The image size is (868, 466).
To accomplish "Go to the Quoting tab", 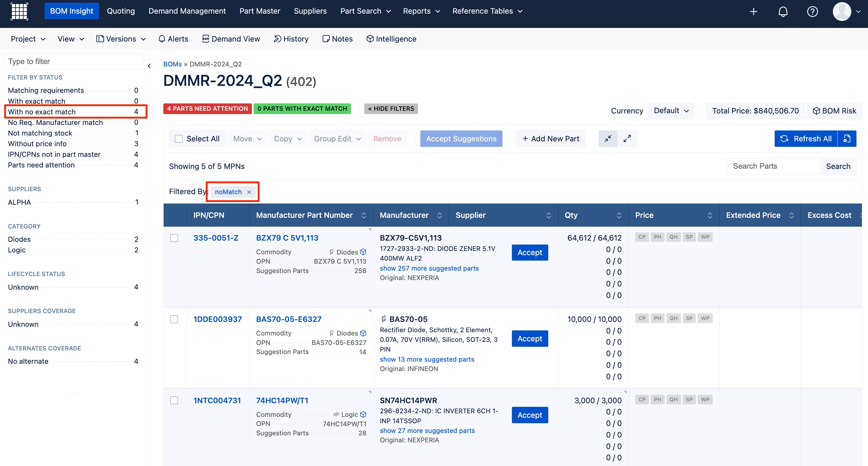I will click(x=121, y=11).
